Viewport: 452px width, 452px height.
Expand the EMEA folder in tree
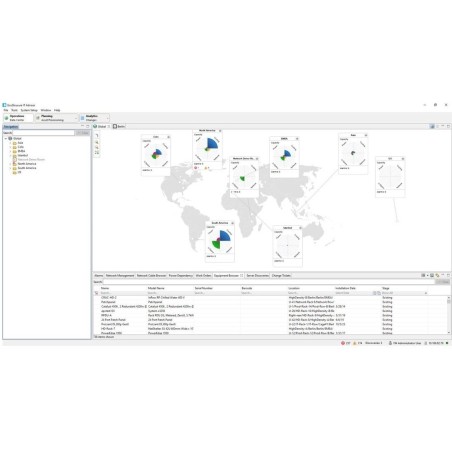point(10,151)
